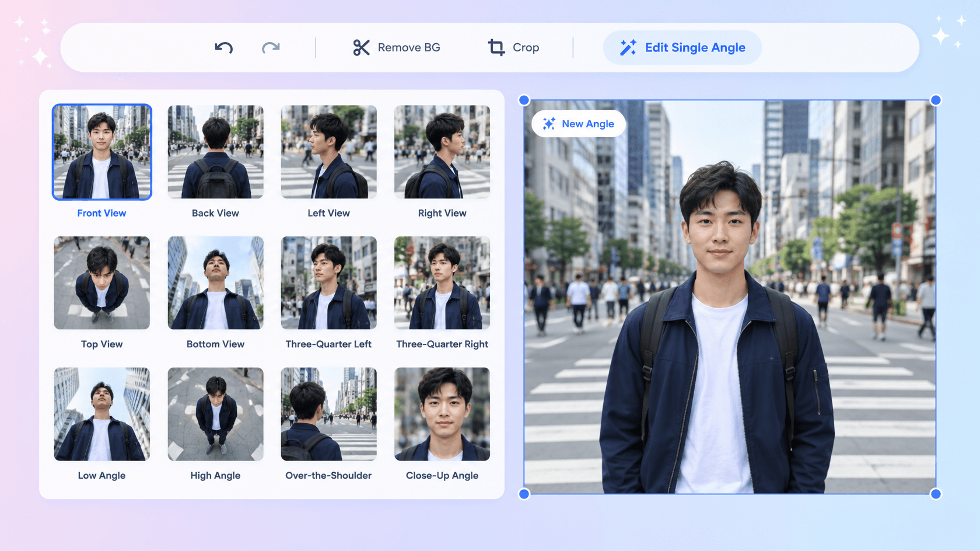This screenshot has height=551, width=980.
Task: Click the top-left selection handle
Action: (x=524, y=100)
